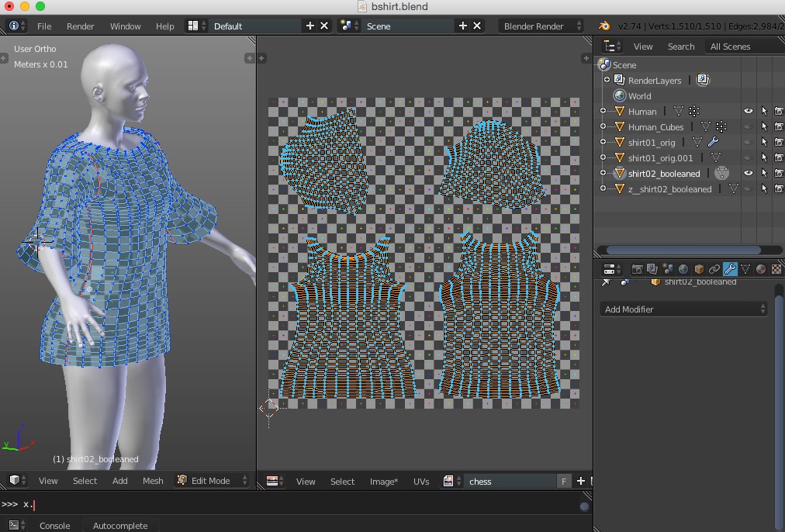The image size is (785, 532).
Task: Open the Mesh Data triangle properties tab
Action: (745, 269)
